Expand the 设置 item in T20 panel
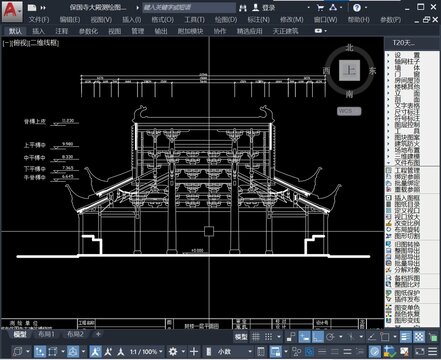 [407, 55]
